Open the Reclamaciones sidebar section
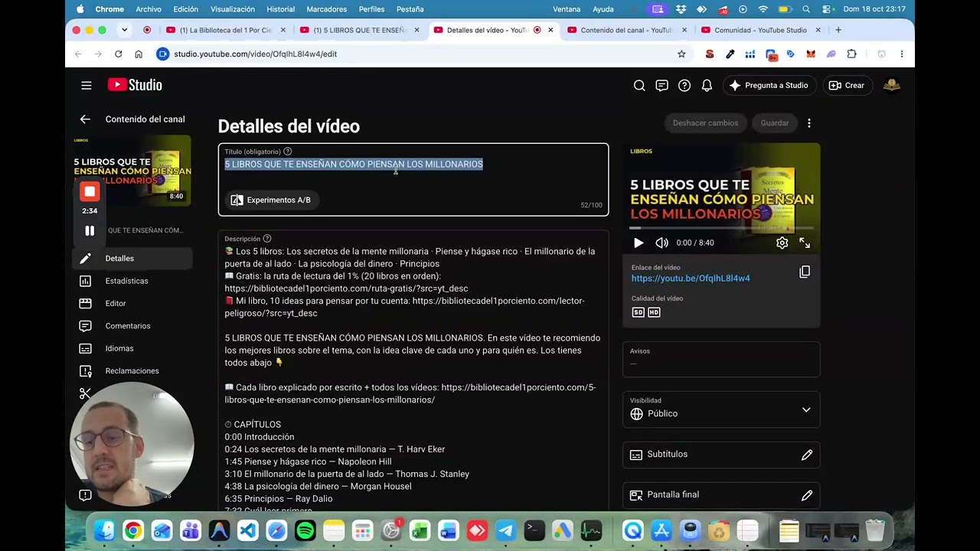980x551 pixels. click(132, 371)
